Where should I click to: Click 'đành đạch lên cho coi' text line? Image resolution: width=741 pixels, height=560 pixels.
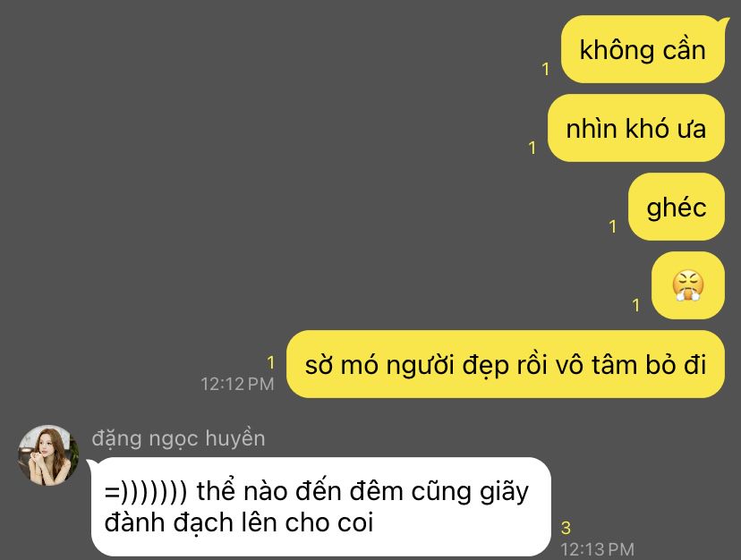tap(239, 522)
